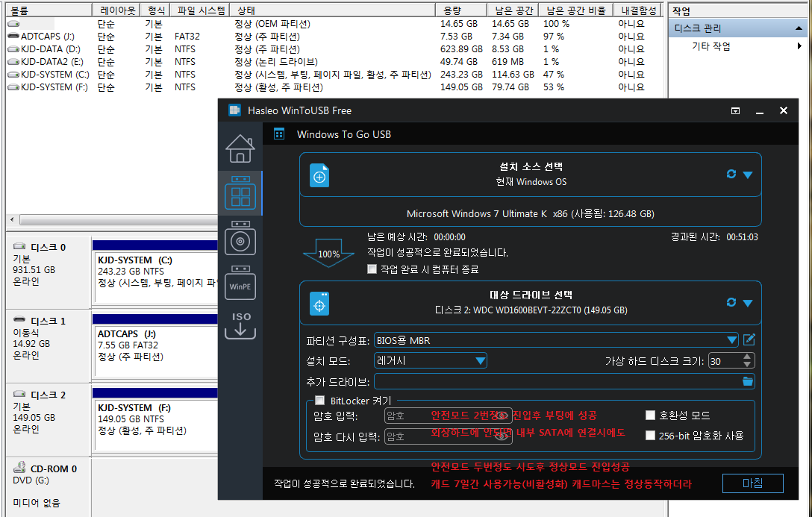The image size is (812, 517).
Task: Click the Disk 0 icon in Disk Management
Action: tap(19, 246)
